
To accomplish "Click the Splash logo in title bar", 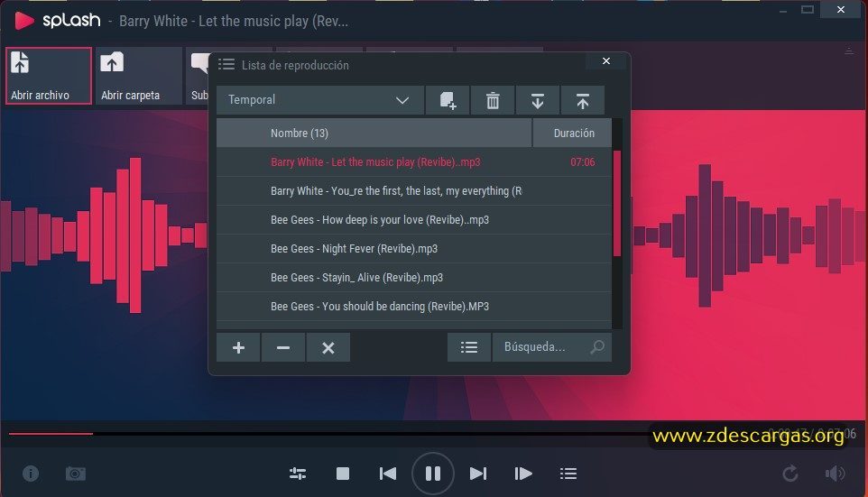I will (58, 21).
